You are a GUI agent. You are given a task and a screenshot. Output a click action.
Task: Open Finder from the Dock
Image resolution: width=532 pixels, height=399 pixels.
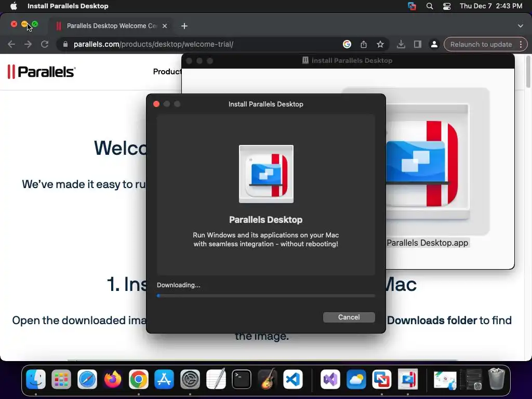36,379
